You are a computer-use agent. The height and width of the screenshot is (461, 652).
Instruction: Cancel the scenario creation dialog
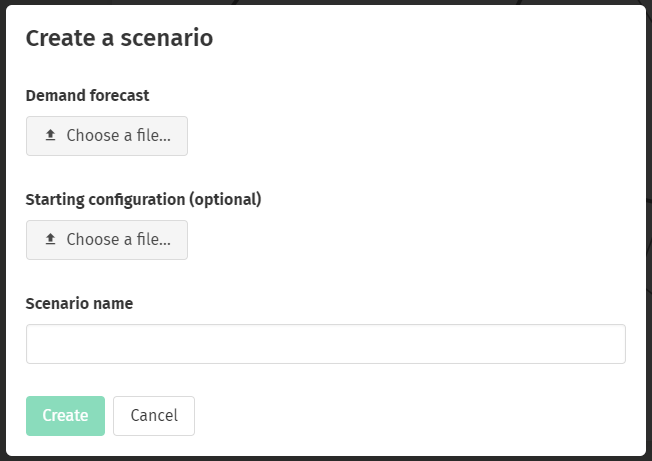coord(154,416)
